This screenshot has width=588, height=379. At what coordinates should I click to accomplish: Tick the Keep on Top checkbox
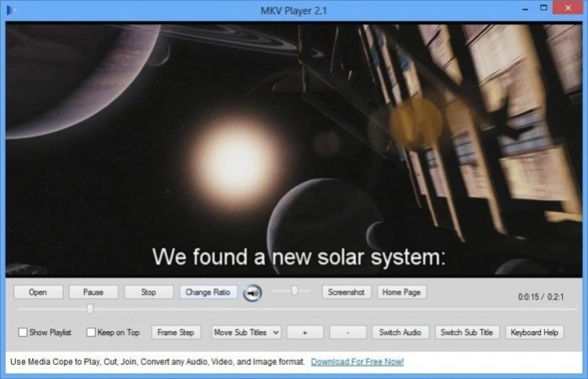91,333
